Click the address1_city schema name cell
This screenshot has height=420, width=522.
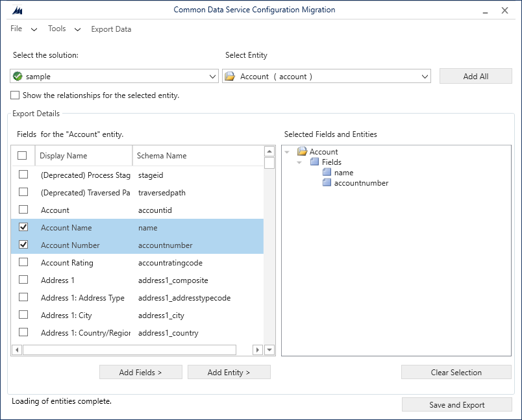click(161, 315)
